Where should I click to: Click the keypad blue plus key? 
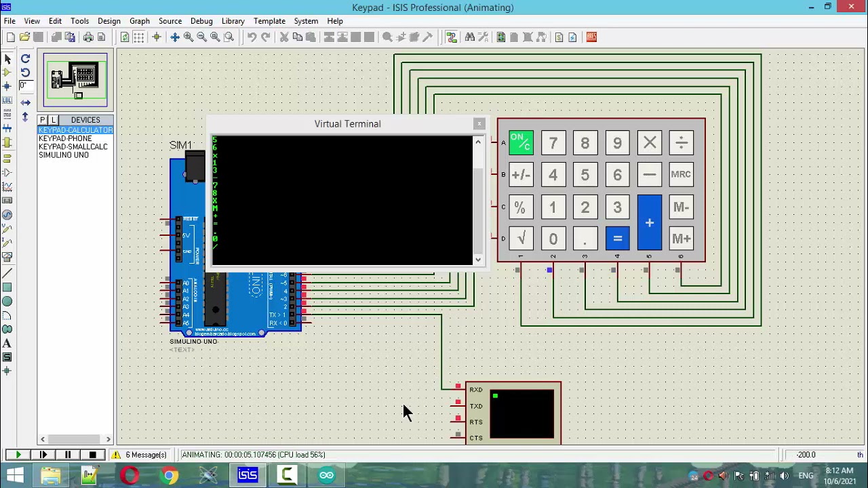tap(650, 222)
